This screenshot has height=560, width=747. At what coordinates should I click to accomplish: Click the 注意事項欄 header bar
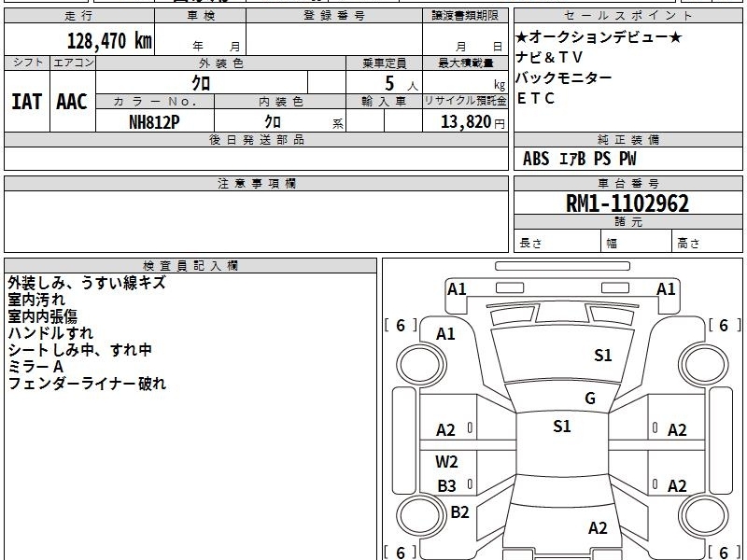[x=256, y=183]
